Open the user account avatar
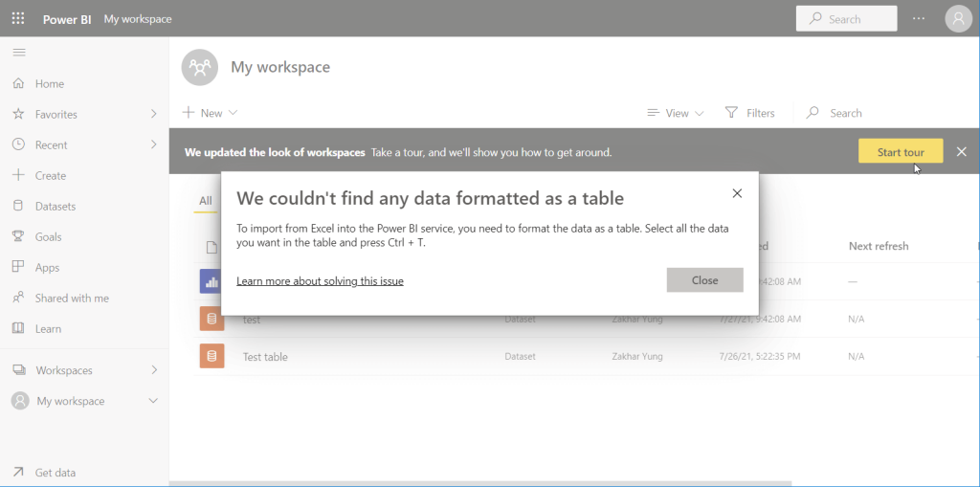The height and width of the screenshot is (487, 980). 958,19
